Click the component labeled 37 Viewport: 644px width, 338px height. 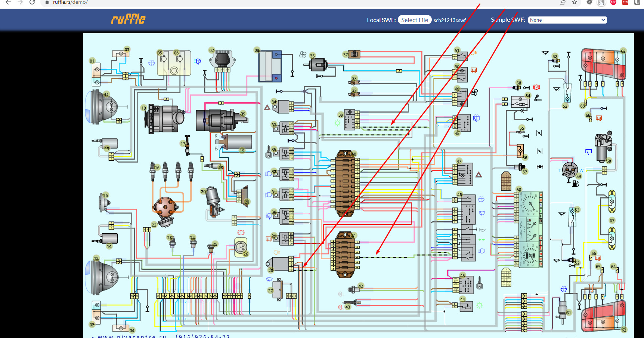[353, 55]
